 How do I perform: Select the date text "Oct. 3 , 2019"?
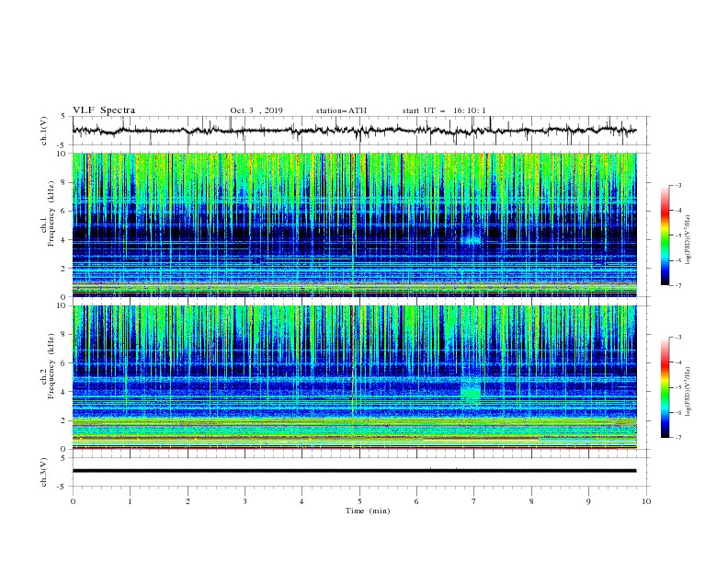click(x=256, y=110)
